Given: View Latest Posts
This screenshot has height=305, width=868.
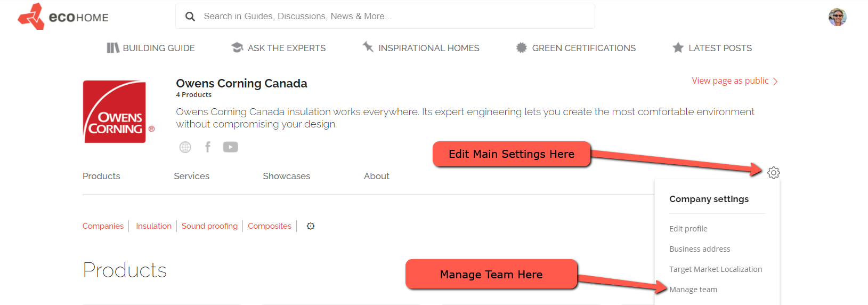Looking at the screenshot, I should pyautogui.click(x=712, y=48).
